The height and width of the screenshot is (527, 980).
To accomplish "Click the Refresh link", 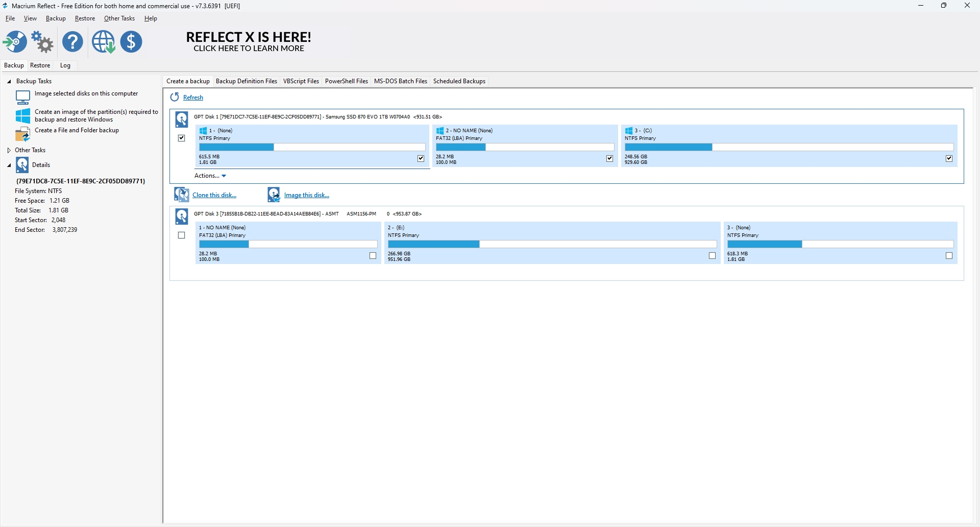I will pyautogui.click(x=193, y=98).
